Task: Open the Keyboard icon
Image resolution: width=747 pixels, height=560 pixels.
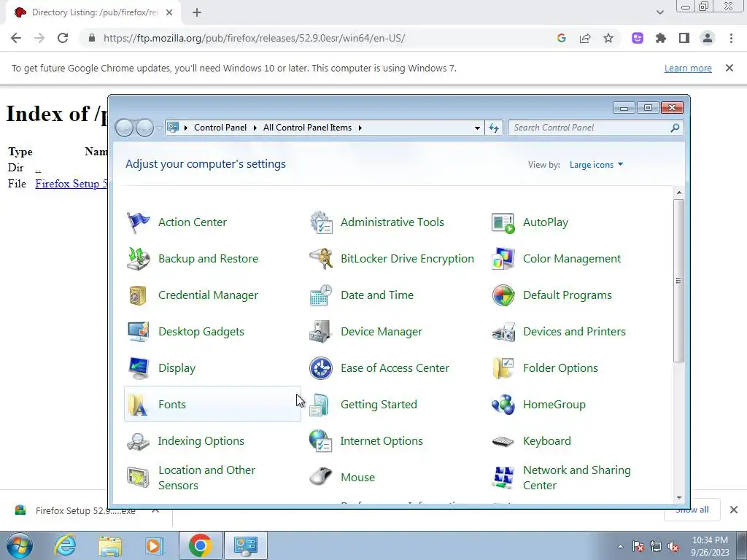Action: pyautogui.click(x=503, y=441)
